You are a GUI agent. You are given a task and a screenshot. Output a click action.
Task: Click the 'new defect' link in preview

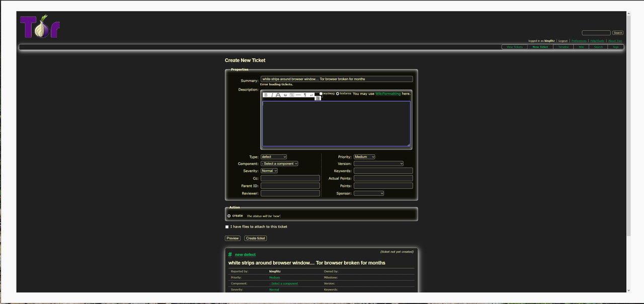tap(246, 255)
